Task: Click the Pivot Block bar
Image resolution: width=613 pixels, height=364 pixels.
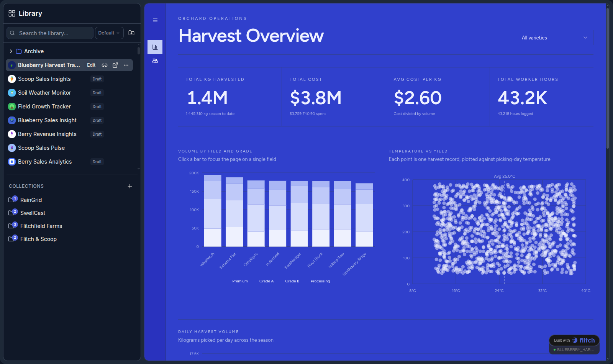Action: tap(321, 213)
